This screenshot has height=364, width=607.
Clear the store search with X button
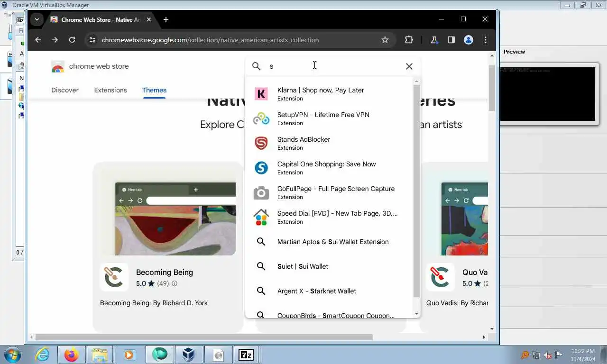point(409,66)
